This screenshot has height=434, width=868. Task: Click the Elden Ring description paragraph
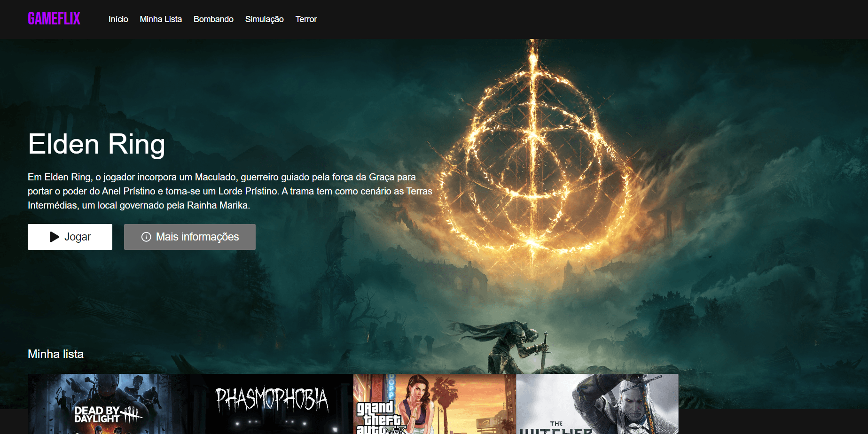230,191
